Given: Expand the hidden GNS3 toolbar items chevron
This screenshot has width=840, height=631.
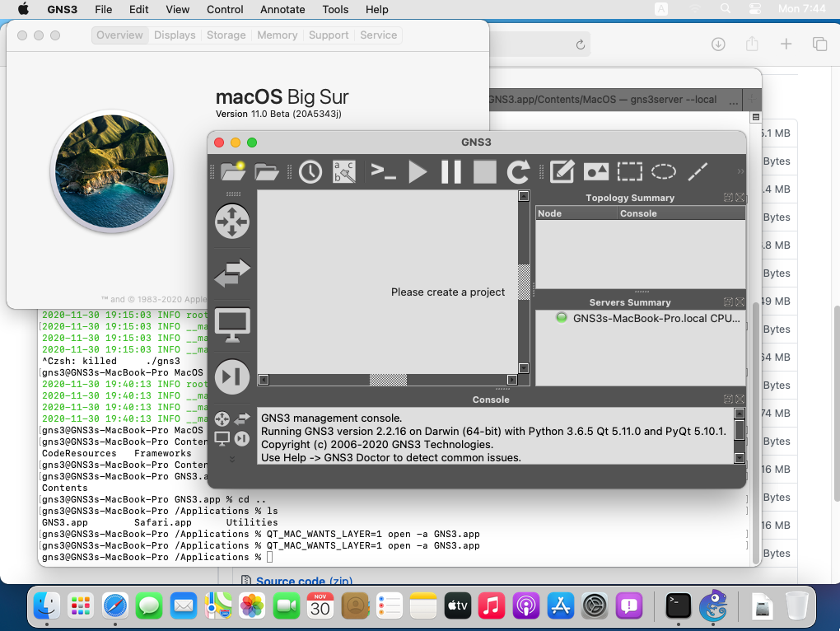Looking at the screenshot, I should [741, 171].
